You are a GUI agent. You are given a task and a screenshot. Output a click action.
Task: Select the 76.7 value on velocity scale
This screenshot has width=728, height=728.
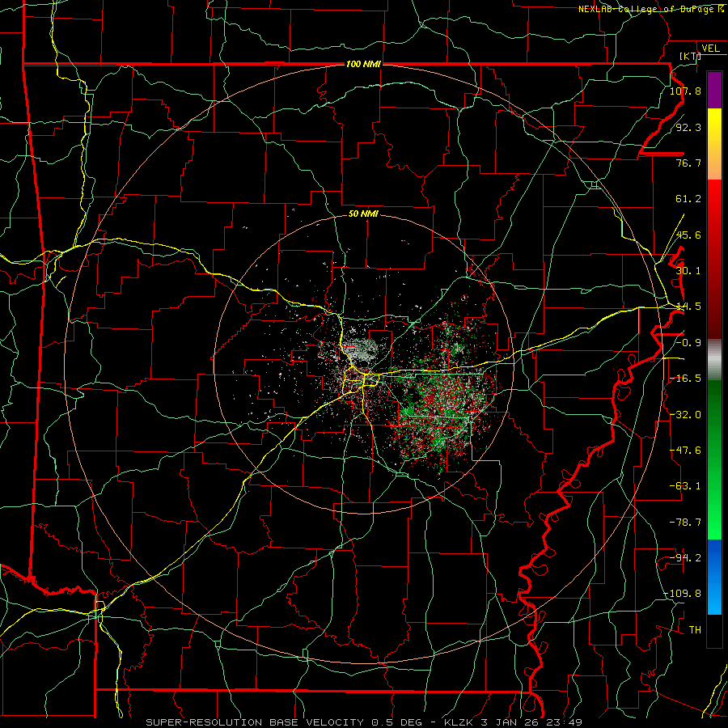tap(688, 163)
